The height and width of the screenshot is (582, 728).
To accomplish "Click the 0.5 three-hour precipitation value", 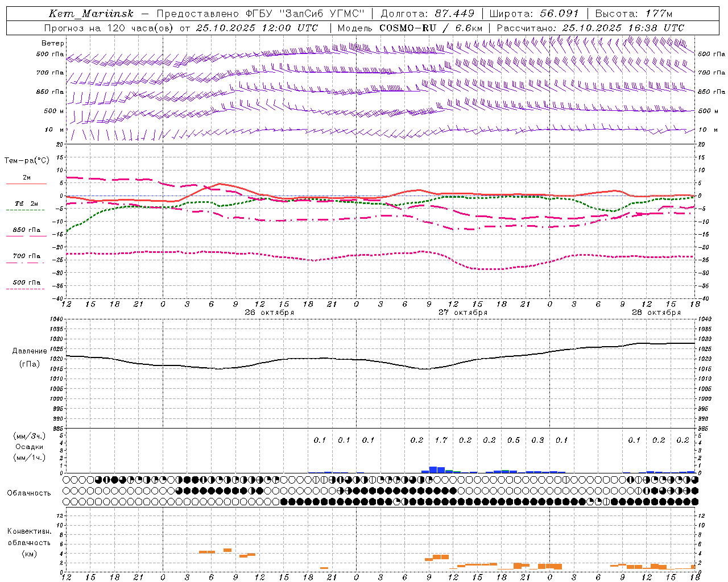I will 514,440.
